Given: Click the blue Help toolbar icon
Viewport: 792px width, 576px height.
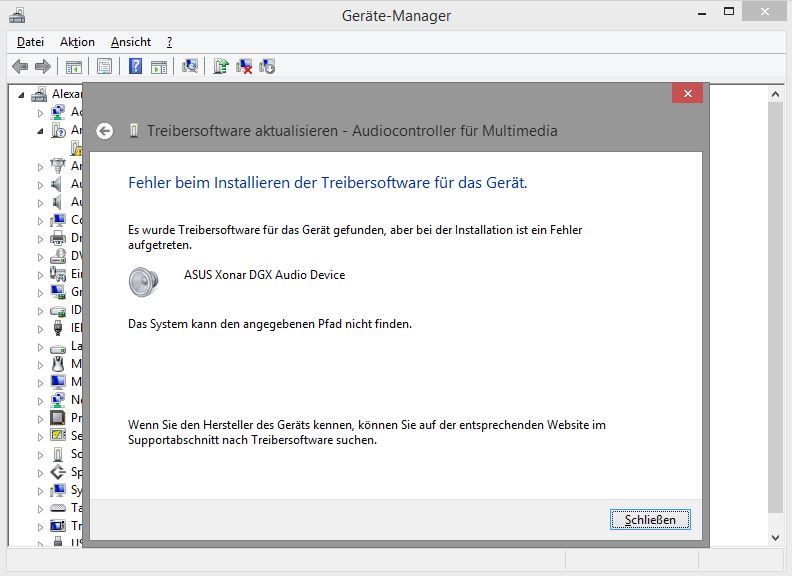Looking at the screenshot, I should click(135, 66).
